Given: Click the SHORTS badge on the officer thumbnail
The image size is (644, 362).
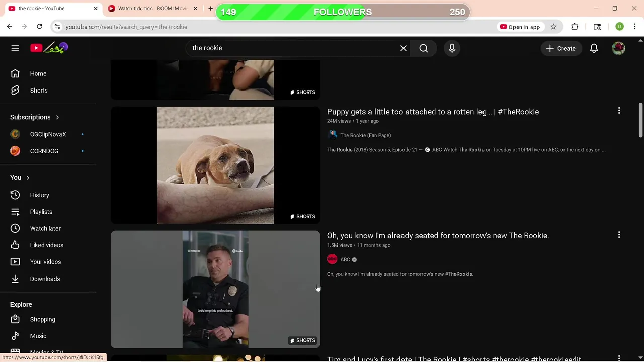Looking at the screenshot, I should pyautogui.click(x=303, y=341).
